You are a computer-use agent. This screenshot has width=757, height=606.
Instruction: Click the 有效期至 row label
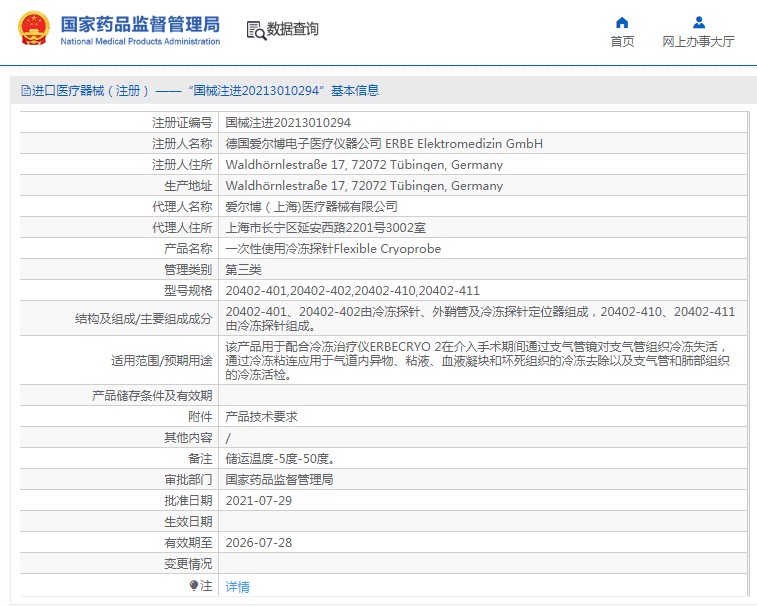click(x=188, y=543)
